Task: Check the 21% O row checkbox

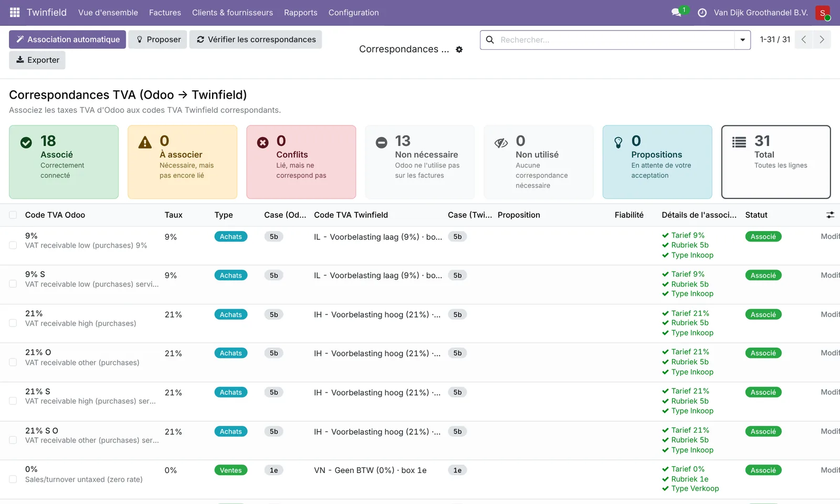Action: 13,362
